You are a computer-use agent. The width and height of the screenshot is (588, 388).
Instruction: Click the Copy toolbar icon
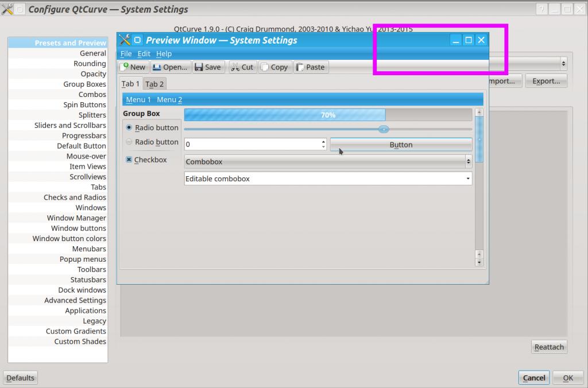point(265,67)
